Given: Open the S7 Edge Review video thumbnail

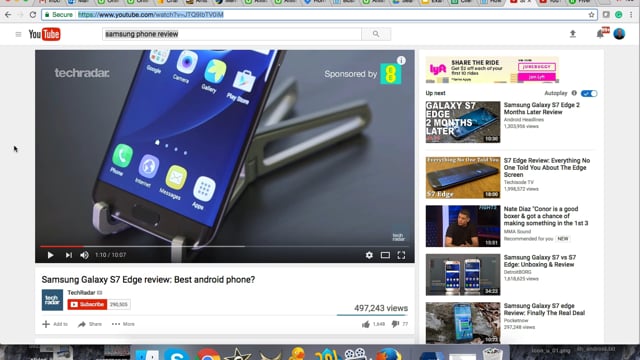Looking at the screenshot, I should [x=463, y=178].
